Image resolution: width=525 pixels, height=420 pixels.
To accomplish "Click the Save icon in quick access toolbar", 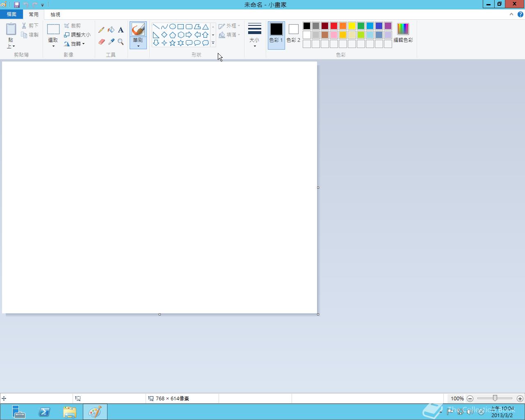I will point(17,5).
